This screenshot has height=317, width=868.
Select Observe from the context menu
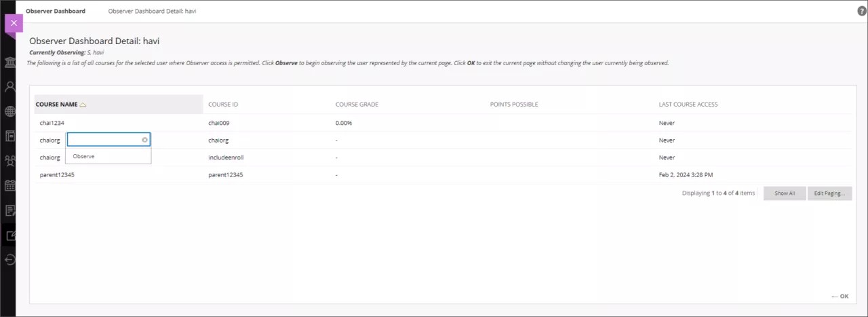point(83,156)
